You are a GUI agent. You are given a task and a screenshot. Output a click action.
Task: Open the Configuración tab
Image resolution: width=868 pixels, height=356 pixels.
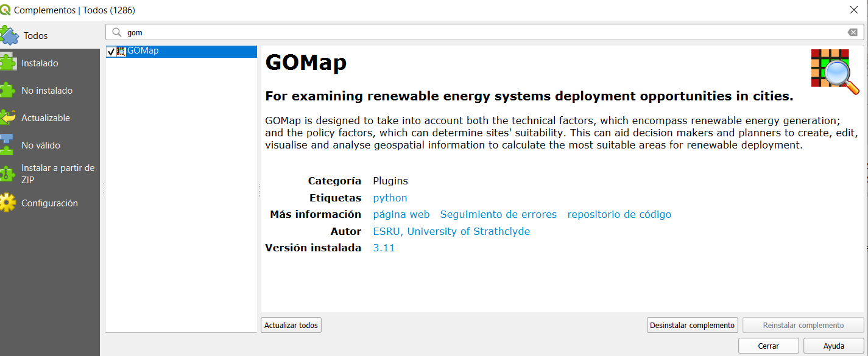(x=49, y=203)
